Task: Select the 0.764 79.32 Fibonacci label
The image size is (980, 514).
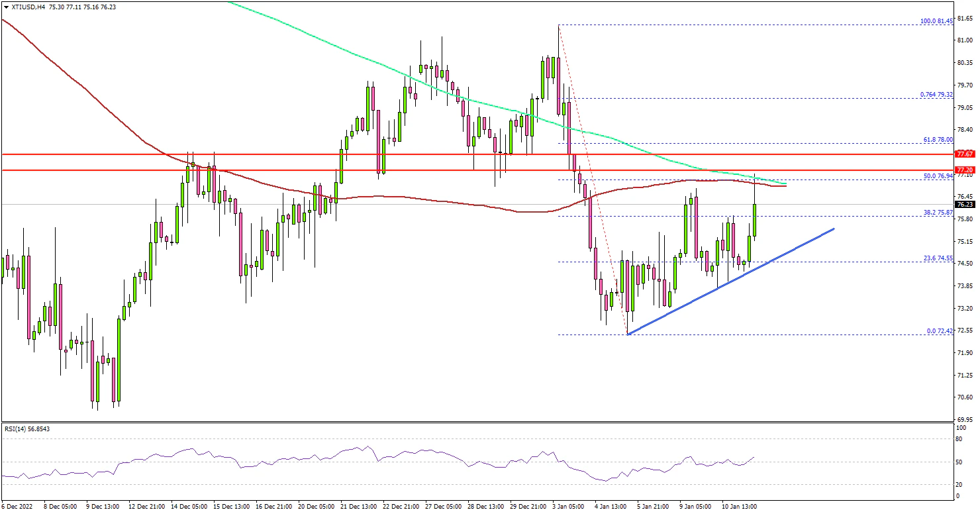Action: point(936,95)
